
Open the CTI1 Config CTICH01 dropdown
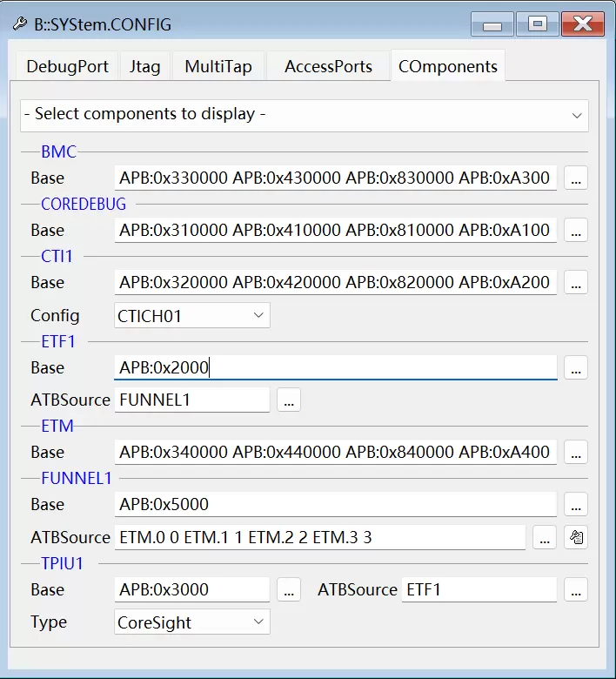pos(192,316)
